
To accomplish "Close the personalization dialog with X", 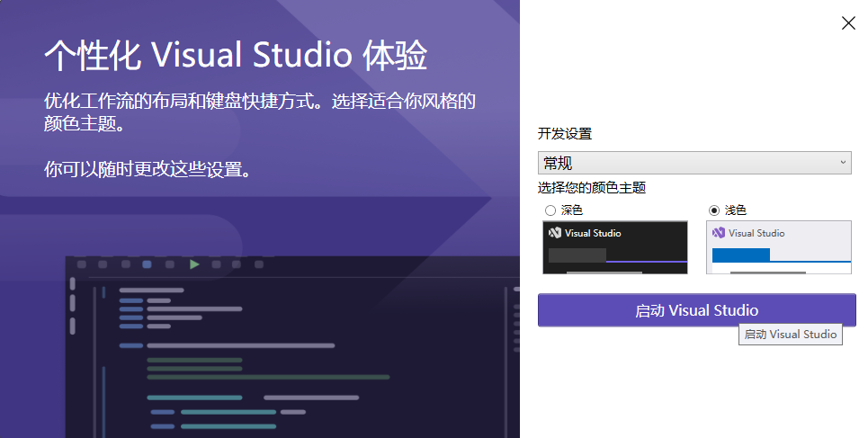I will pyautogui.click(x=848, y=22).
